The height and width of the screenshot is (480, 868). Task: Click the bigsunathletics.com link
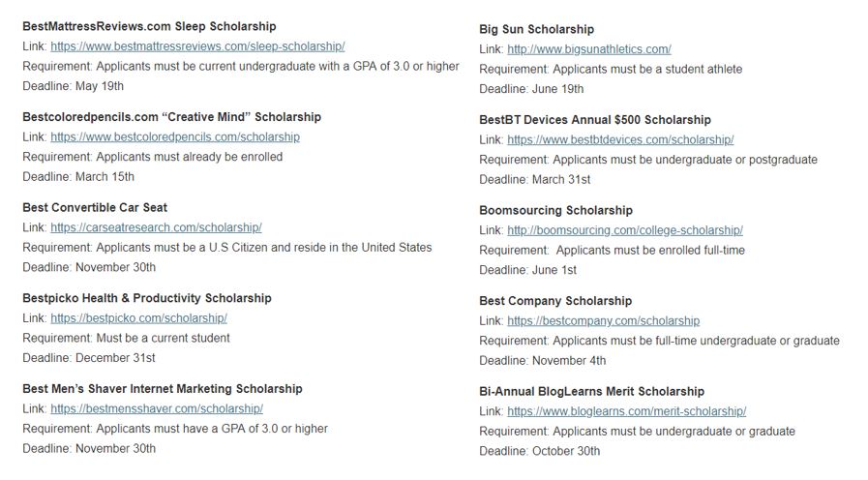coord(589,49)
